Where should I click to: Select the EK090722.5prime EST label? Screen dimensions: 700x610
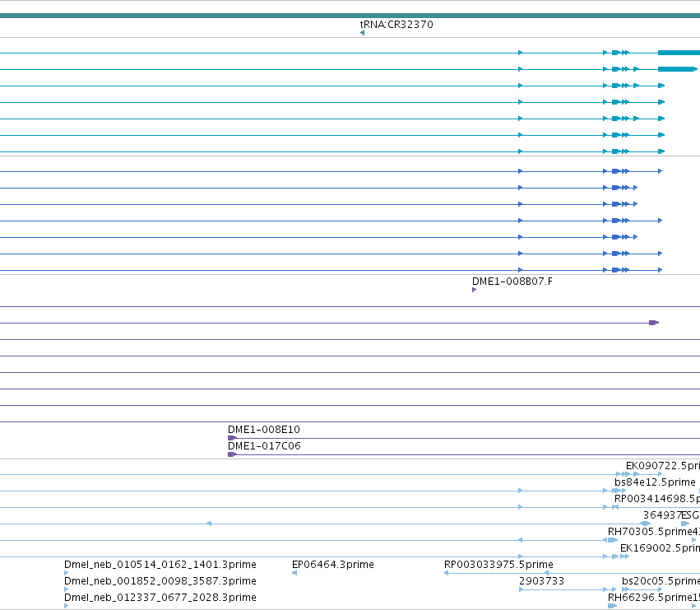pos(663,466)
